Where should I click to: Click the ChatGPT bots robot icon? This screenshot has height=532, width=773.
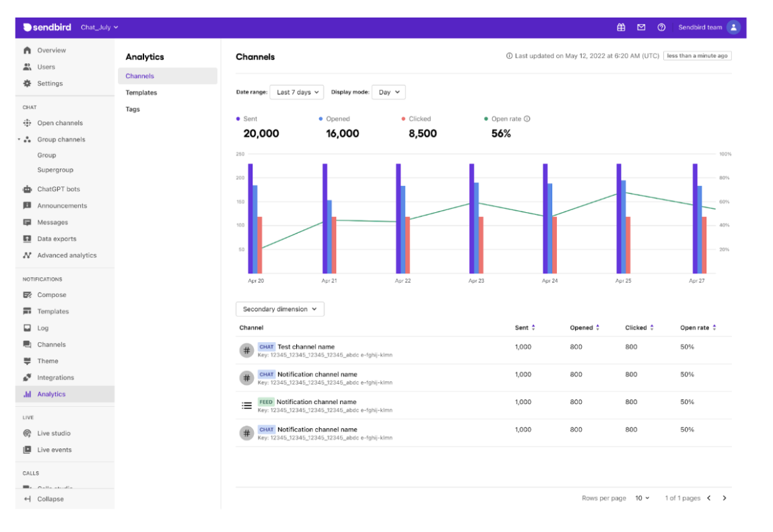click(x=27, y=189)
